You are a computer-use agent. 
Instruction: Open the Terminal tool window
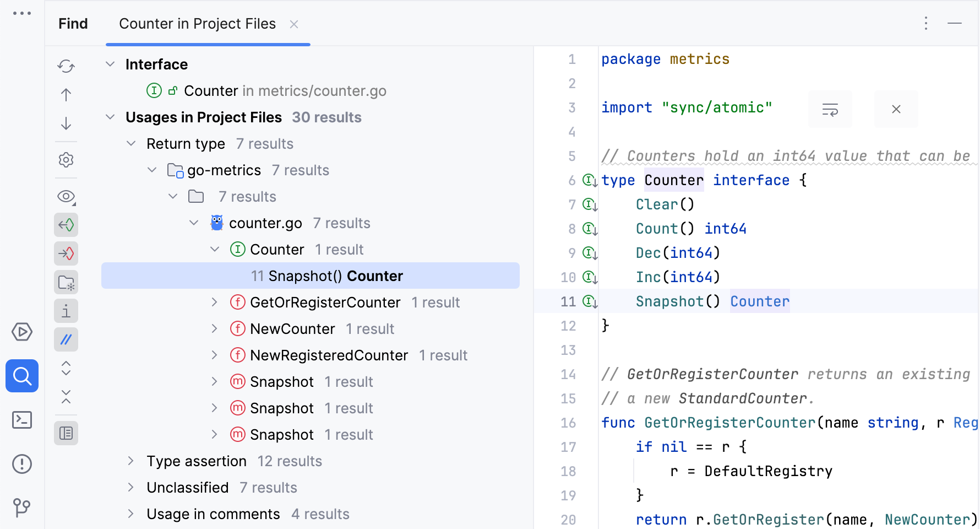[22, 420]
